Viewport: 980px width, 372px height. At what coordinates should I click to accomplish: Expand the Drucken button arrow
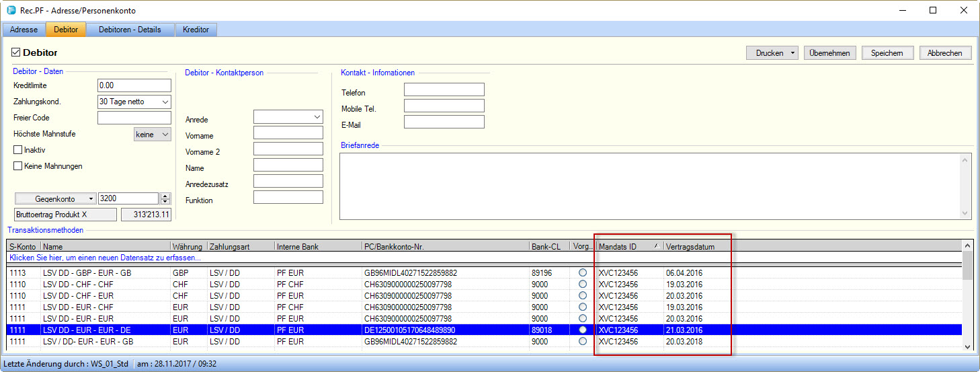(x=793, y=53)
